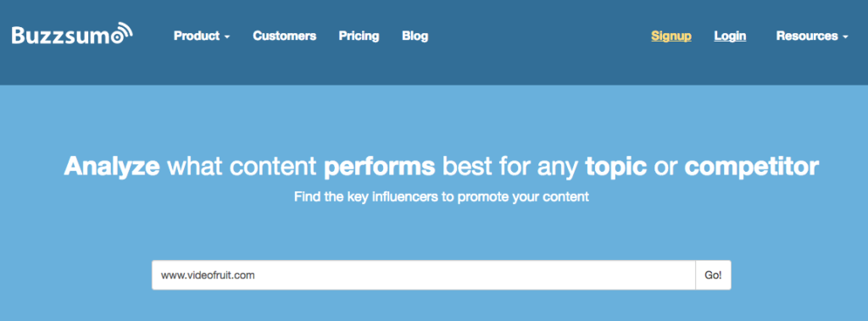Viewport: 868px width, 321px height.
Task: Click the caret arrow beside Resources
Action: coord(845,37)
